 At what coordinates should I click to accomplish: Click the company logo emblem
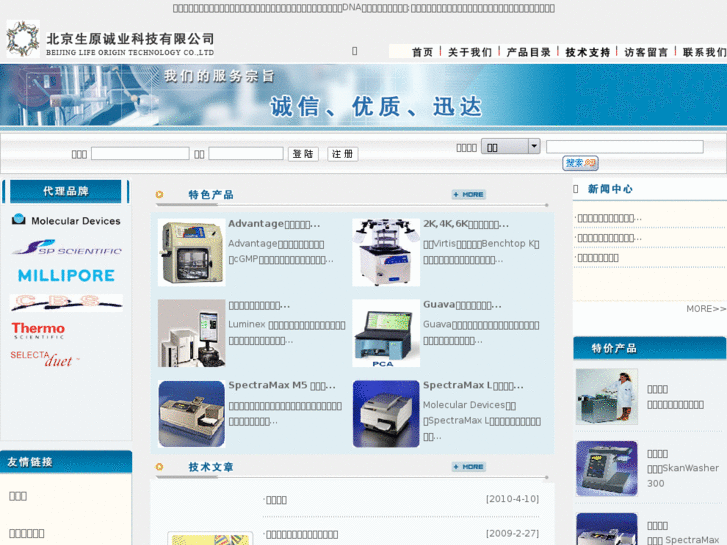pos(23,38)
